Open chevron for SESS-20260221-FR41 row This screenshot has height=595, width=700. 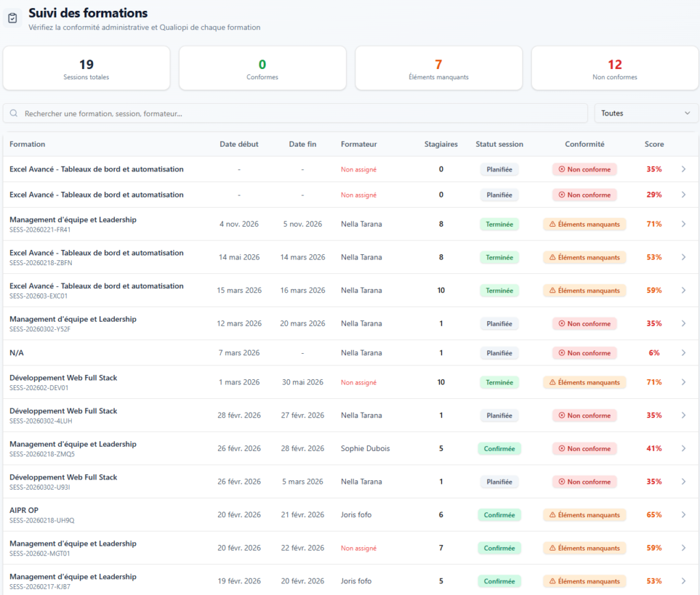684,224
